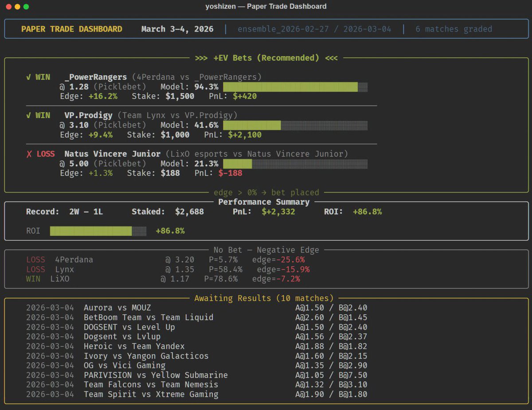Click the Natus Vincere Junior LOSS bet title
Image resolution: width=532 pixels, height=410 pixels.
pyautogui.click(x=112, y=154)
